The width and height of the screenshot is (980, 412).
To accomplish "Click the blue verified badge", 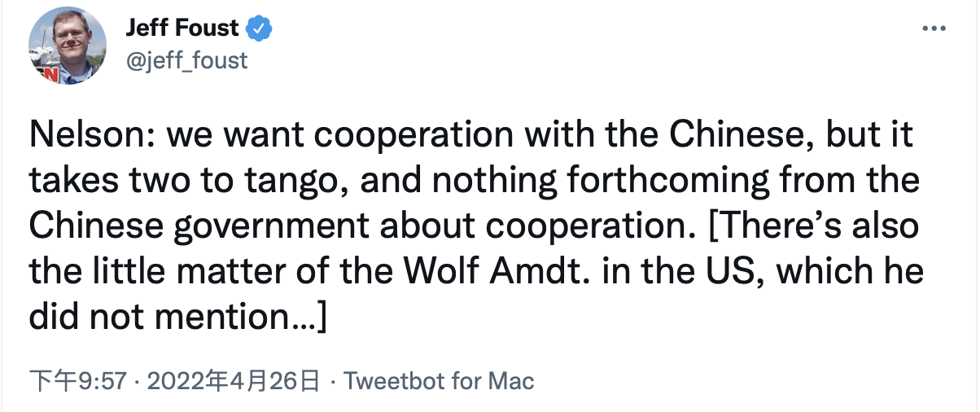I will click(x=259, y=28).
